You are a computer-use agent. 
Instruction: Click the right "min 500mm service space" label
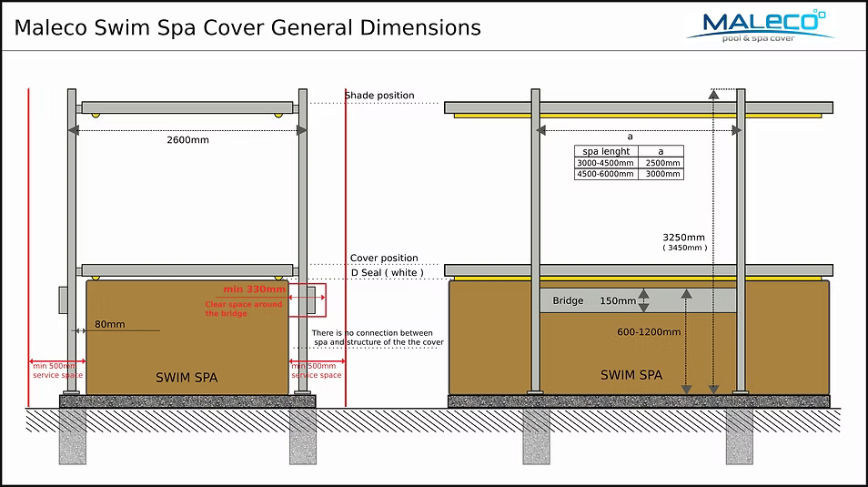(x=316, y=370)
